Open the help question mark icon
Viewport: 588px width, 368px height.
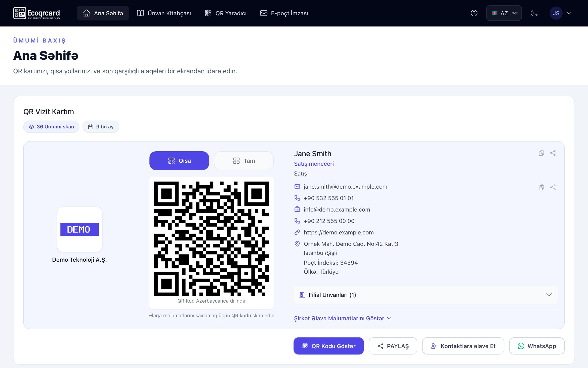[x=474, y=13]
